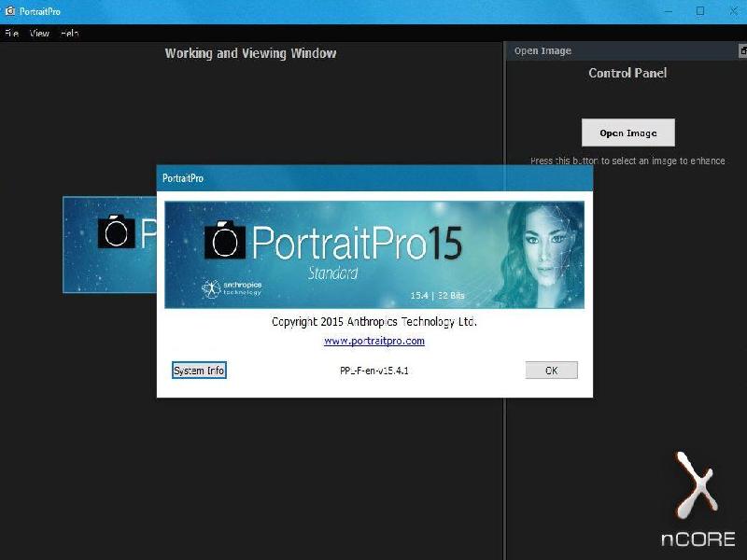Confirm the About dialog with OK
Image resolution: width=747 pixels, height=560 pixels.
point(551,371)
